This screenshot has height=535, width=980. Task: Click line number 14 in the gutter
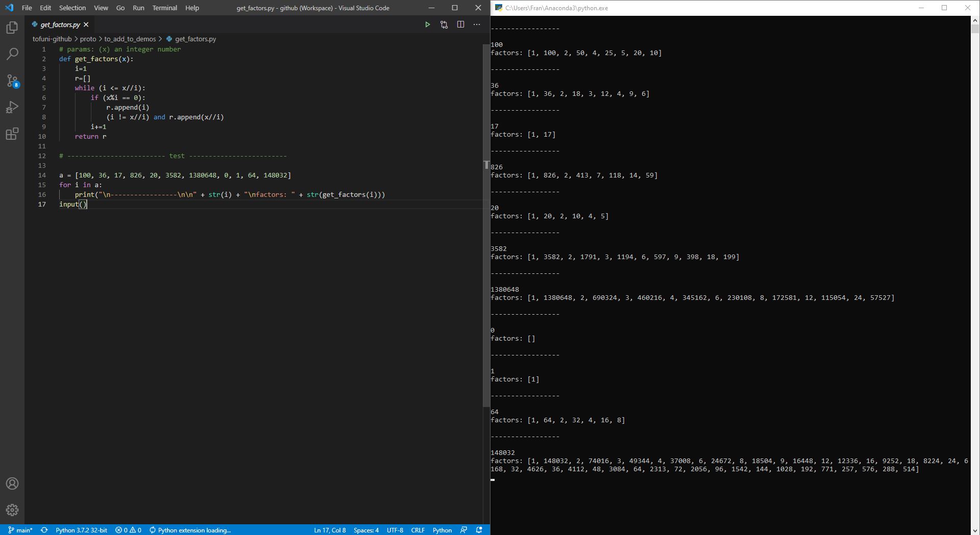(42, 175)
